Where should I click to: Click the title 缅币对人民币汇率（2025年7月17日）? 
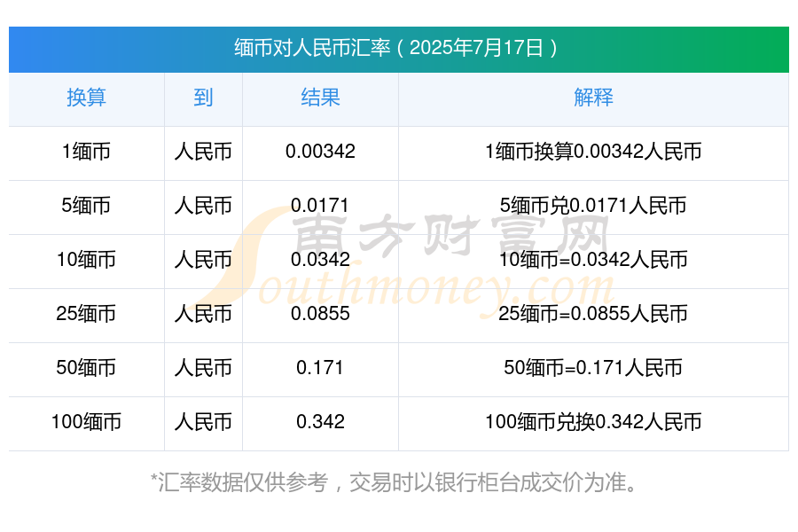click(x=396, y=48)
